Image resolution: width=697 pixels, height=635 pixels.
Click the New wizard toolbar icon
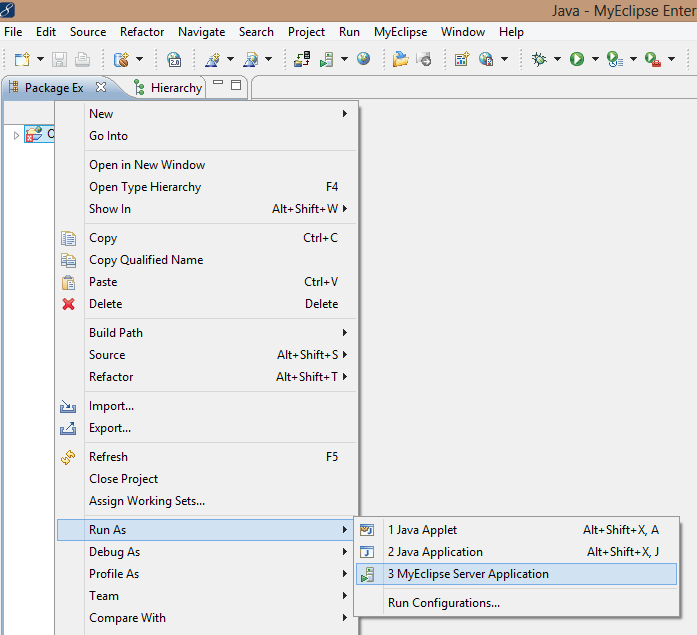(x=22, y=59)
